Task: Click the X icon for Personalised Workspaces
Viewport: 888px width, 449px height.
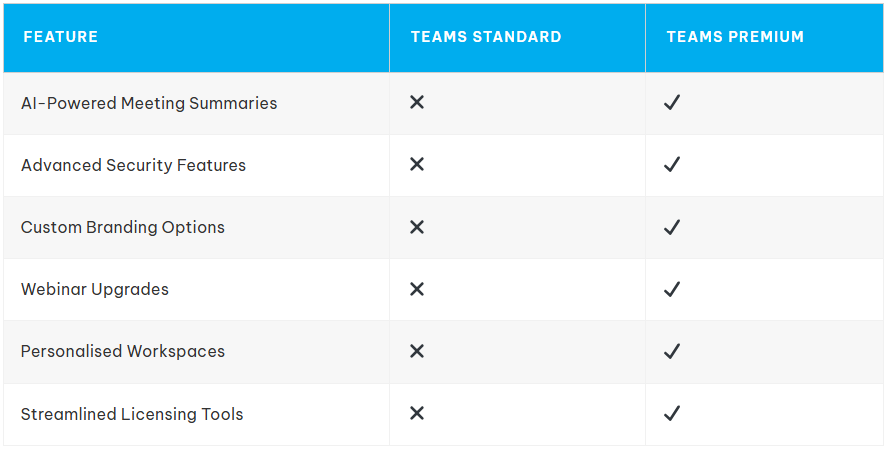Action: tap(417, 351)
